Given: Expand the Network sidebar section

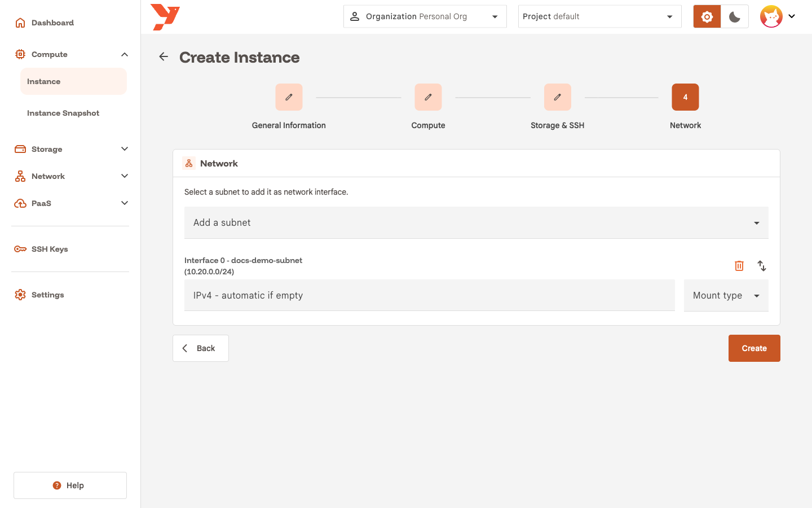Looking at the screenshot, I should coord(125,176).
